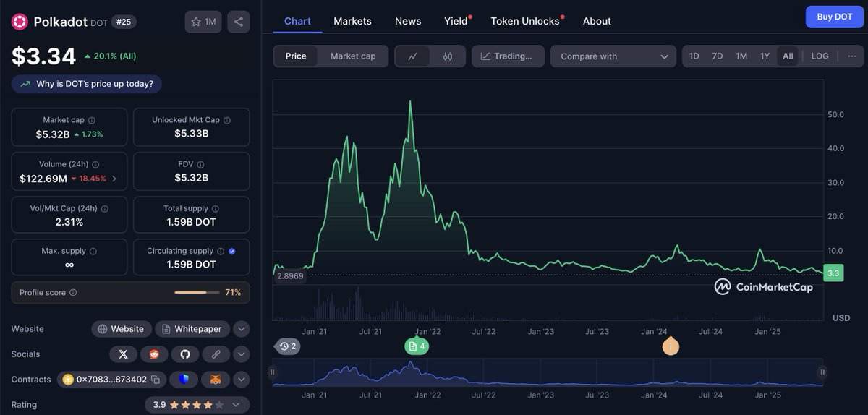Open the News tab
Viewport: 868px width, 415px height.
click(408, 21)
